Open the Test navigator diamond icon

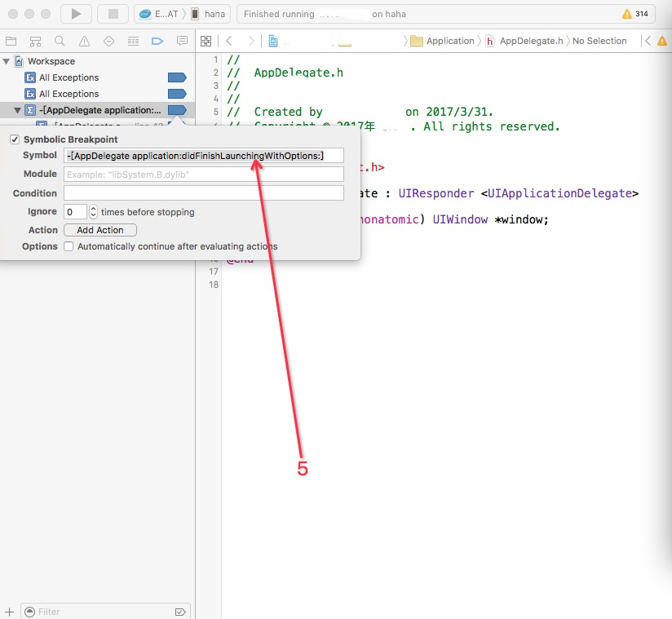[x=108, y=41]
